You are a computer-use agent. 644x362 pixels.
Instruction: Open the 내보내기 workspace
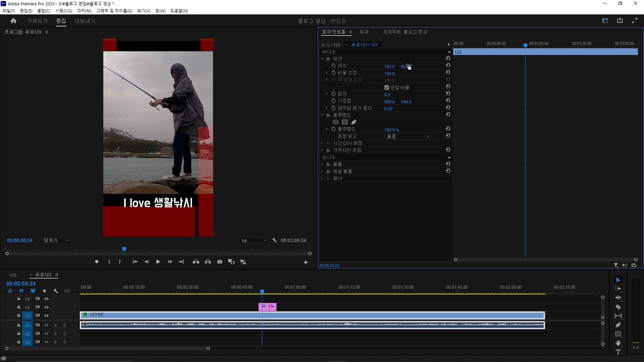point(85,21)
